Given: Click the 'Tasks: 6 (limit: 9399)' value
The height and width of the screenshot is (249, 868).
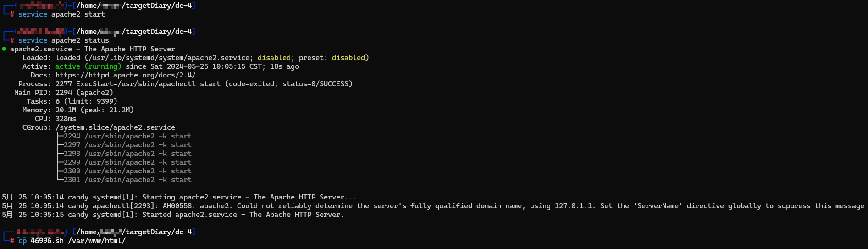Looking at the screenshot, I should pos(86,101).
